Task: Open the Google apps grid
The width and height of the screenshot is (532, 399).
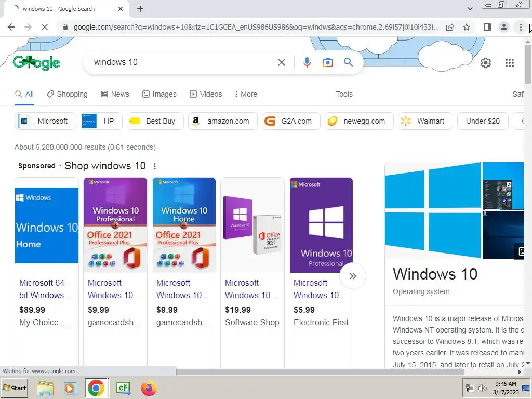Action: point(509,63)
